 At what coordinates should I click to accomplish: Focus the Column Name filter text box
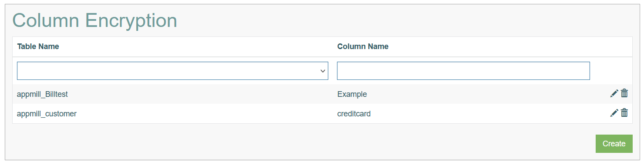tap(463, 71)
